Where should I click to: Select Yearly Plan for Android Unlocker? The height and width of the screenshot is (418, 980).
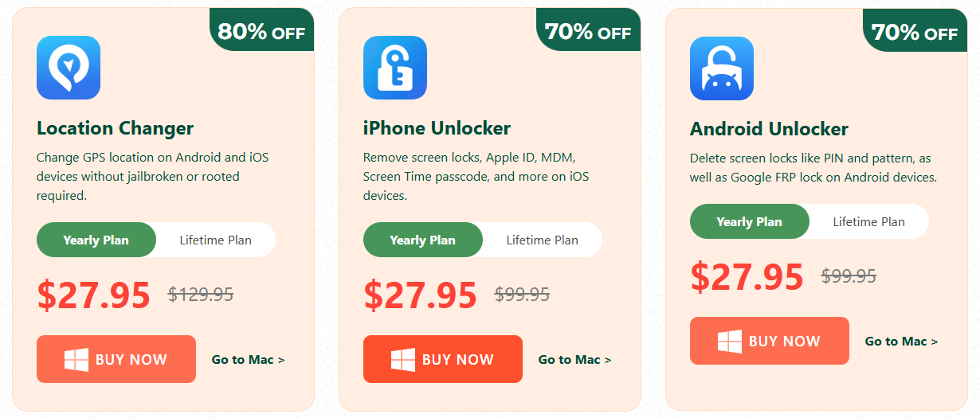(750, 221)
